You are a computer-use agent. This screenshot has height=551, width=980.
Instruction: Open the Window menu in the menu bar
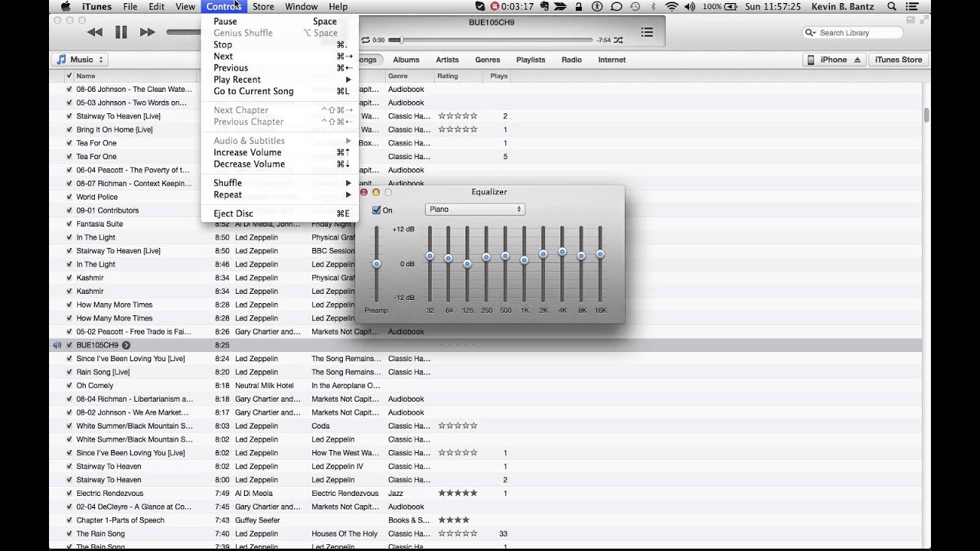(x=302, y=6)
